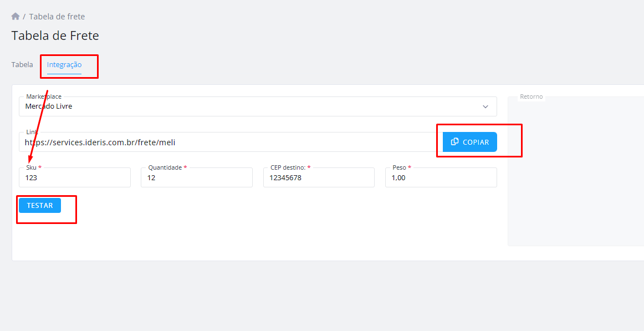Click the Marketplace field label
644x331 pixels.
(44, 96)
